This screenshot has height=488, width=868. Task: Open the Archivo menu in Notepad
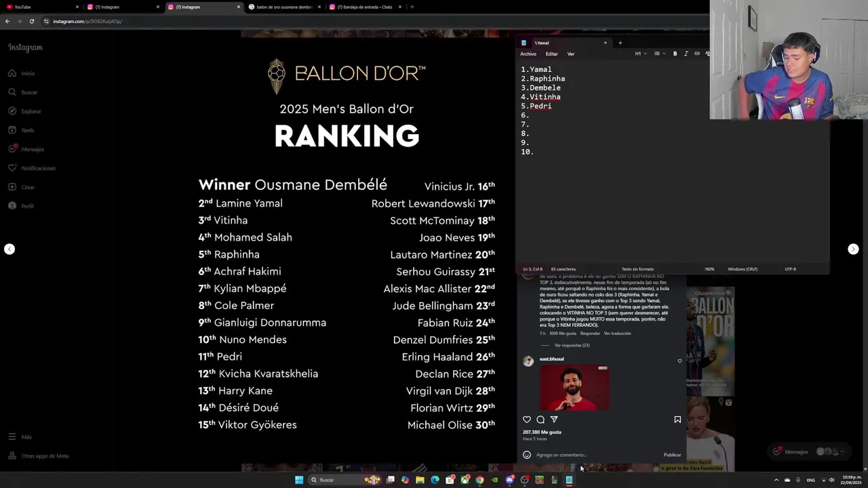[x=528, y=54]
